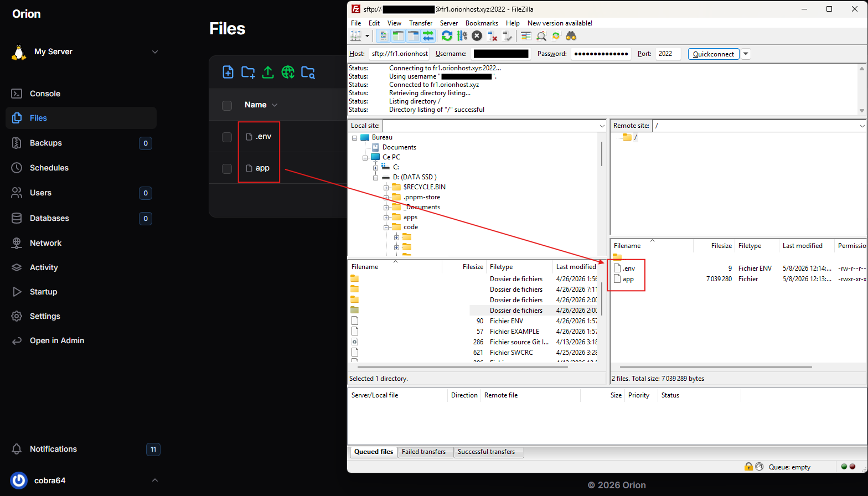Expand the apps folder node
Image resolution: width=868 pixels, height=496 pixels.
[x=386, y=218]
